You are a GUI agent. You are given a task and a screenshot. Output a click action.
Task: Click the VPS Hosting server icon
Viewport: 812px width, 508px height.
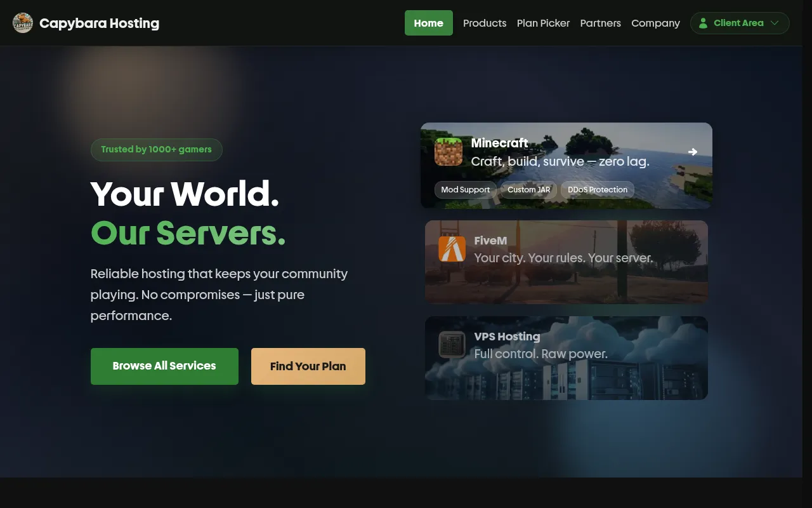452,345
